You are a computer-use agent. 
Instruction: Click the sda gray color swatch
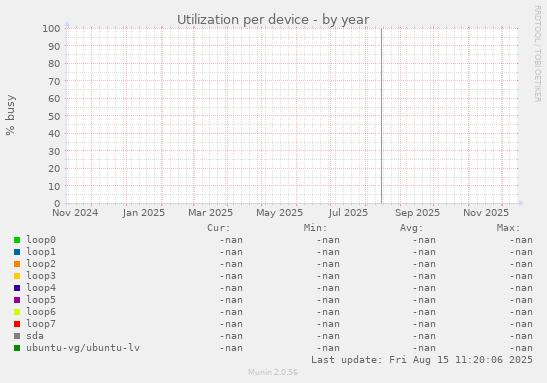[17, 336]
